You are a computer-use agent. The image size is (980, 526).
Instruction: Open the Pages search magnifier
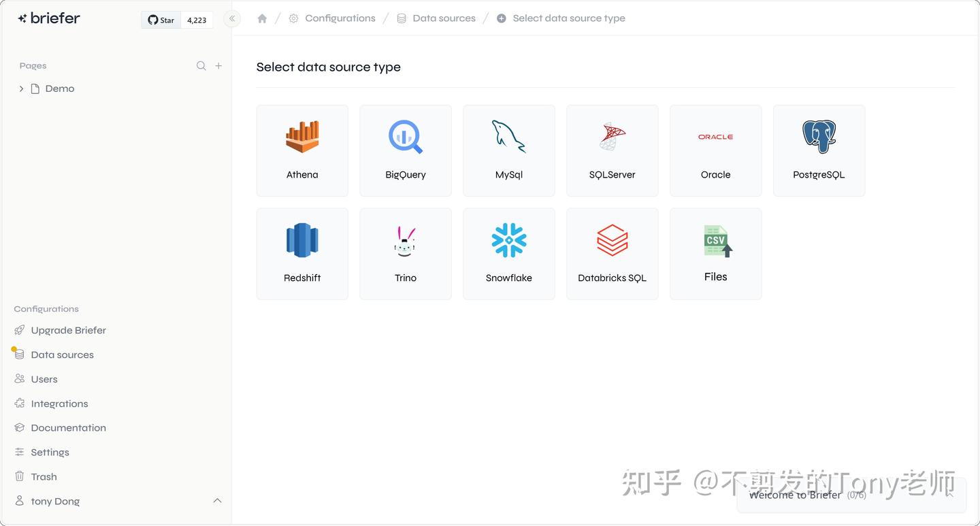201,65
